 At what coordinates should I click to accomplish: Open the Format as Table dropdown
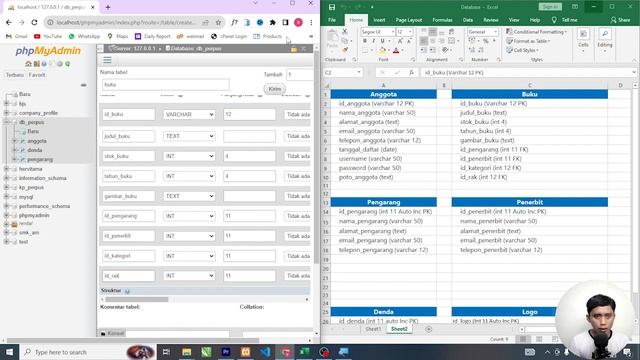(529, 41)
